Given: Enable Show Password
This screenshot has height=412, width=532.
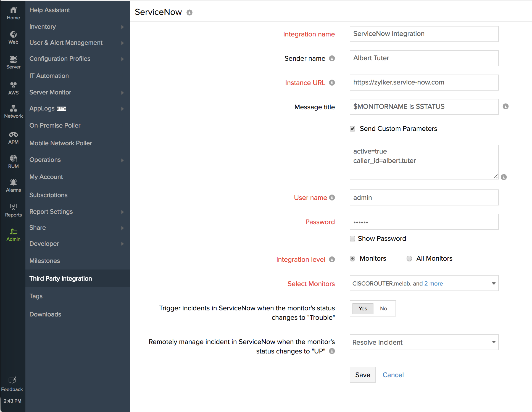Looking at the screenshot, I should [x=352, y=239].
